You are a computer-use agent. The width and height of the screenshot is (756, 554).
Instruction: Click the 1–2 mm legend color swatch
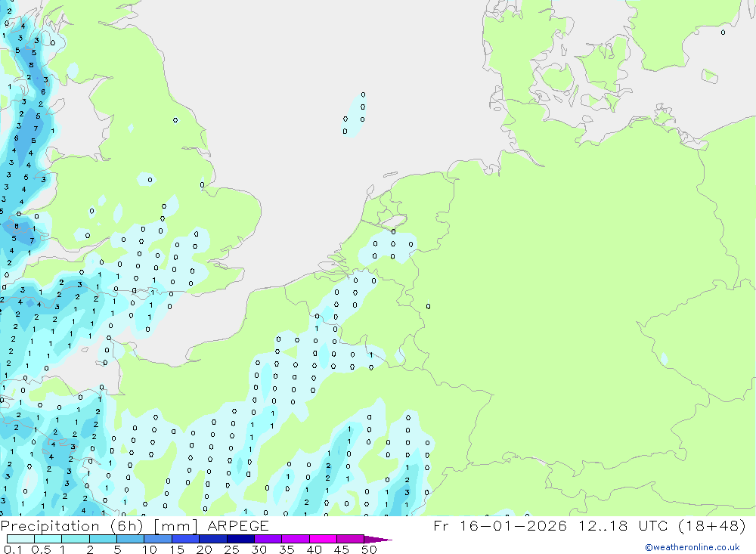point(76,539)
